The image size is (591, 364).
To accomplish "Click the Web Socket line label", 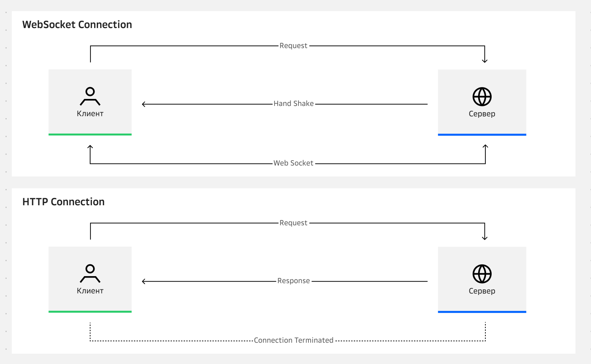I will tap(293, 163).
